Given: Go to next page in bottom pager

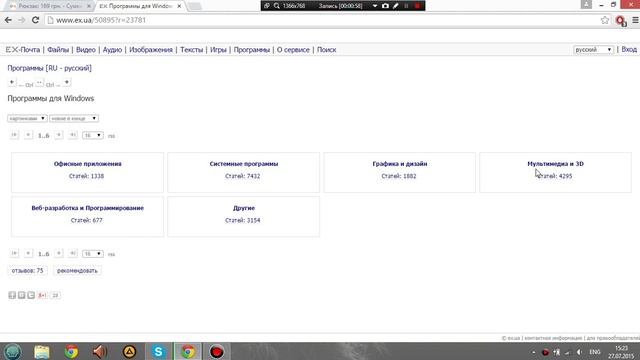Looking at the screenshot, I should pyautogui.click(x=59, y=253).
